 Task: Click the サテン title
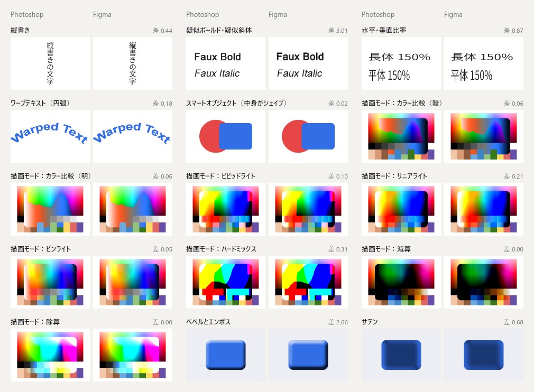point(370,322)
